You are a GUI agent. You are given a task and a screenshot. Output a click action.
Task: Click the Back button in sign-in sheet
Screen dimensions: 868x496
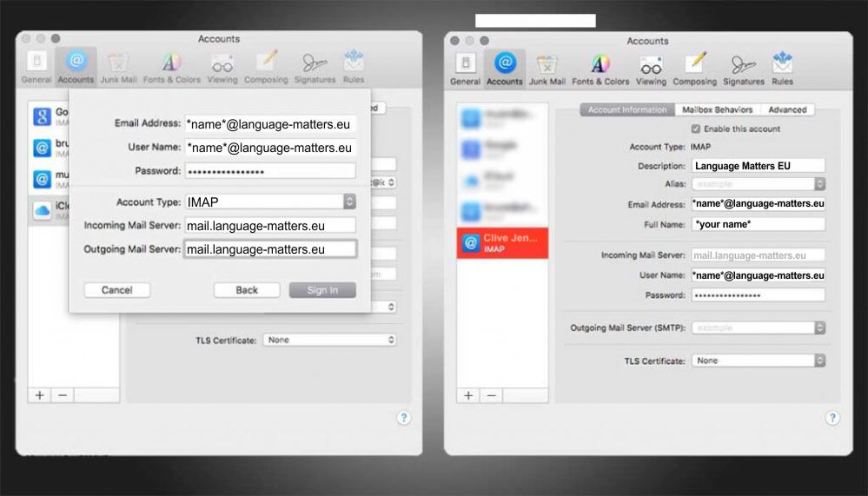[x=247, y=290]
